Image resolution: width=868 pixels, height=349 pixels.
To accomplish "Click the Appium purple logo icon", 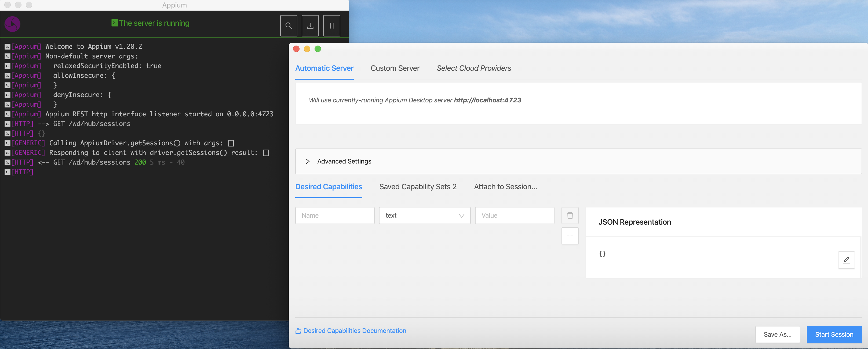I will [x=12, y=24].
